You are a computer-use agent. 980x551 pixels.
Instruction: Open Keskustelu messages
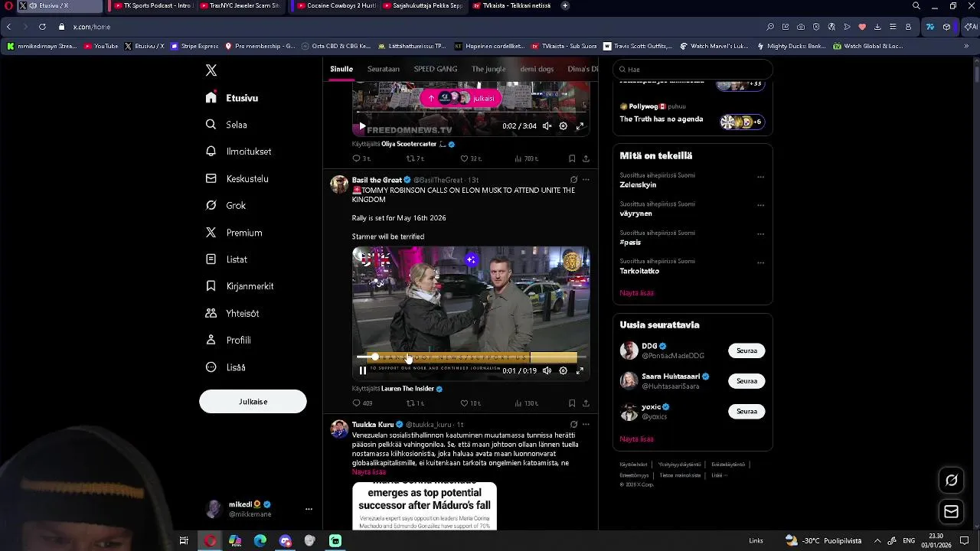click(237, 178)
